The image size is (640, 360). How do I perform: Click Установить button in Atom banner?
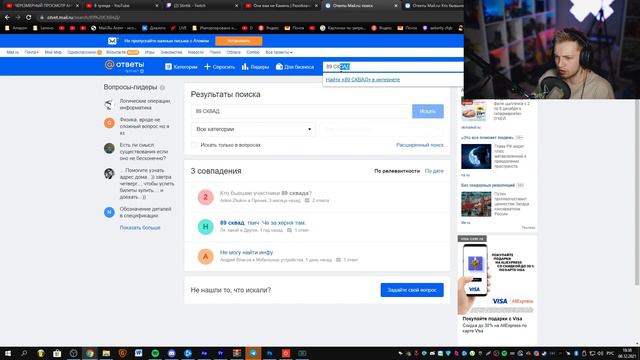[x=239, y=41]
